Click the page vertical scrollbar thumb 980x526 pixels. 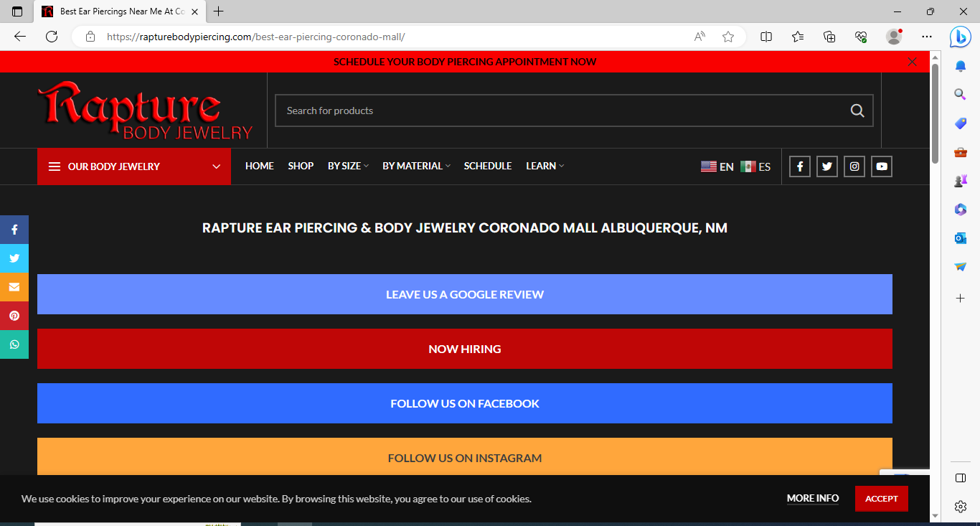pyautogui.click(x=935, y=113)
